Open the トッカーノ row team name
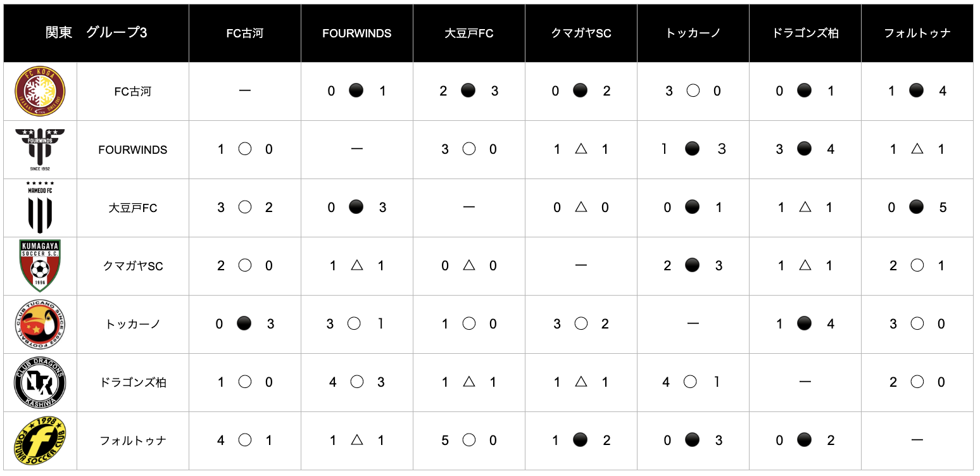Viewport: 980px width, 476px height. [x=132, y=324]
